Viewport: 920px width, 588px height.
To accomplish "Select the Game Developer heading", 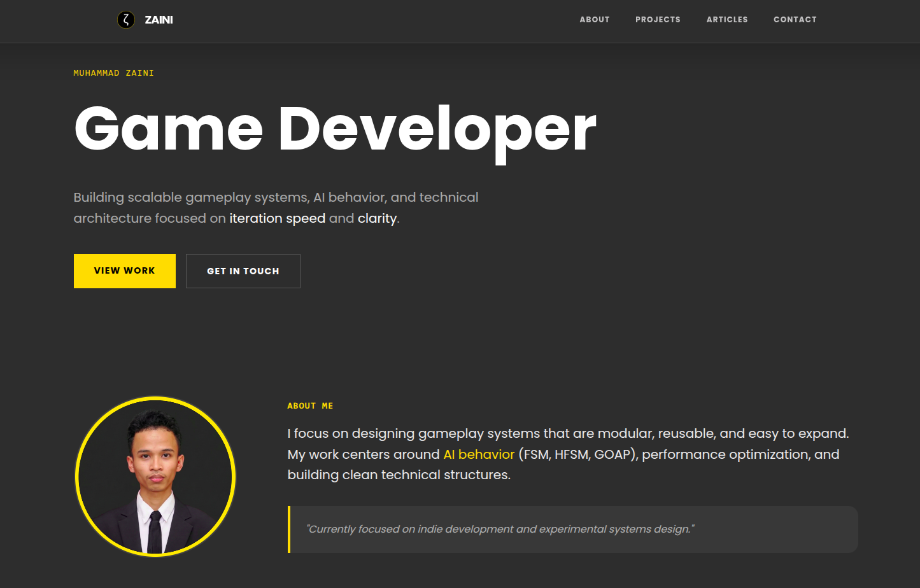I will (335, 129).
